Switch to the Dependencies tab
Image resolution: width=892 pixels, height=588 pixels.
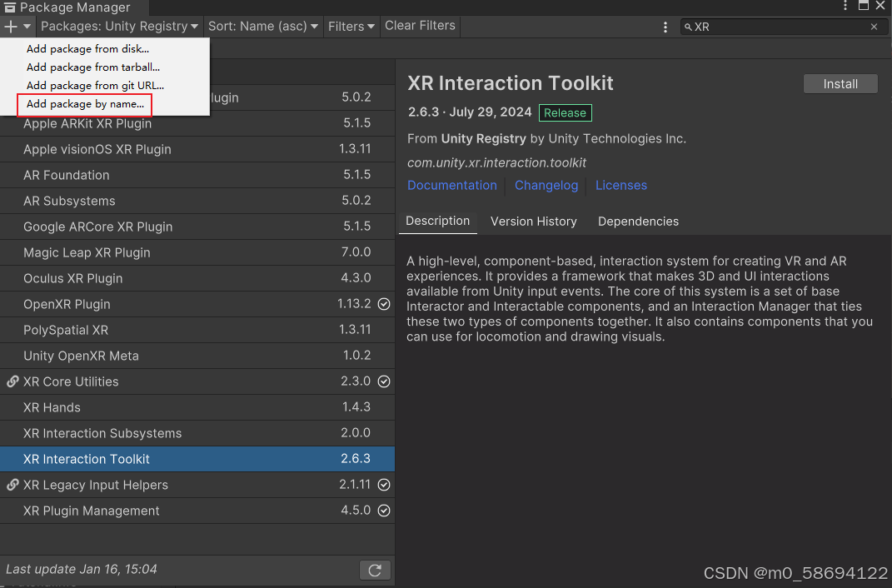(638, 222)
